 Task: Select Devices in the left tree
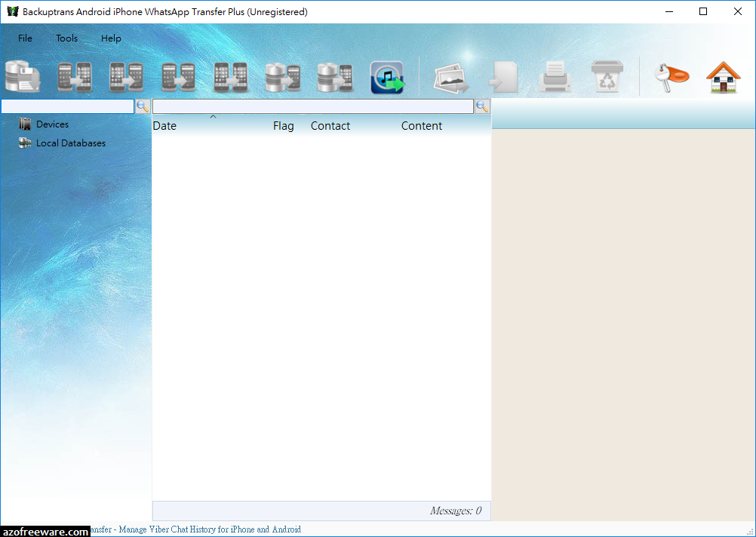[52, 124]
